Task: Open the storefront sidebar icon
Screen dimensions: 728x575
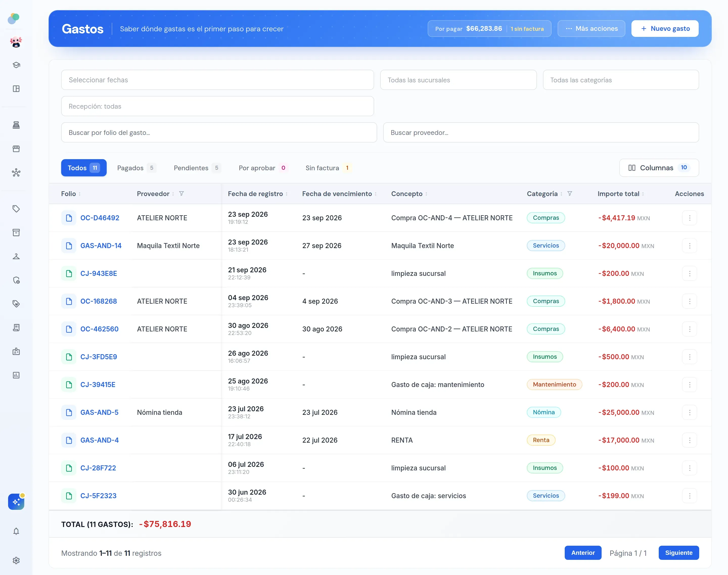Action: (x=16, y=149)
